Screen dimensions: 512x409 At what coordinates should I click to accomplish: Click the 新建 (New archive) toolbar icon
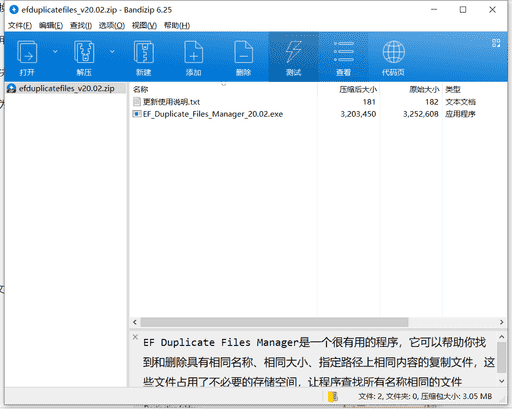(143, 52)
